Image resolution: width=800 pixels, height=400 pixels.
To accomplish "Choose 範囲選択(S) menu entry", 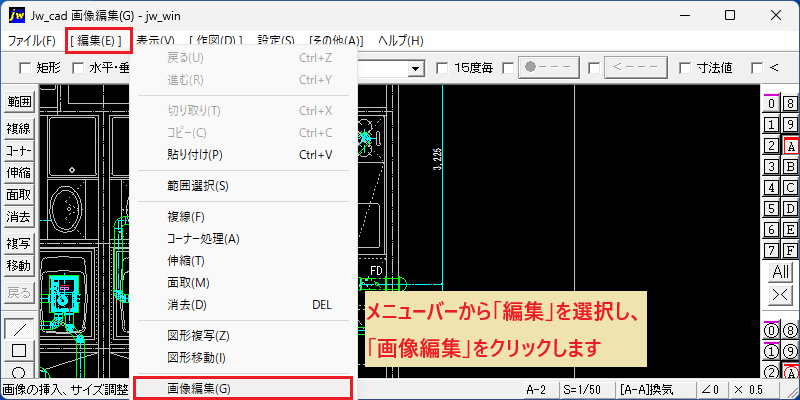I will (243, 186).
